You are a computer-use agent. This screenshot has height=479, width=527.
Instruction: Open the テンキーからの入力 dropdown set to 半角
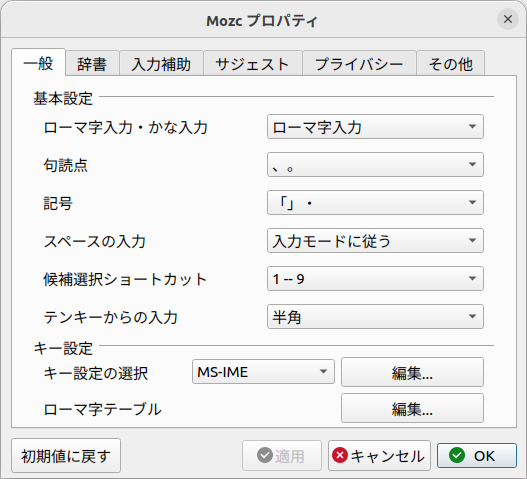(x=375, y=317)
